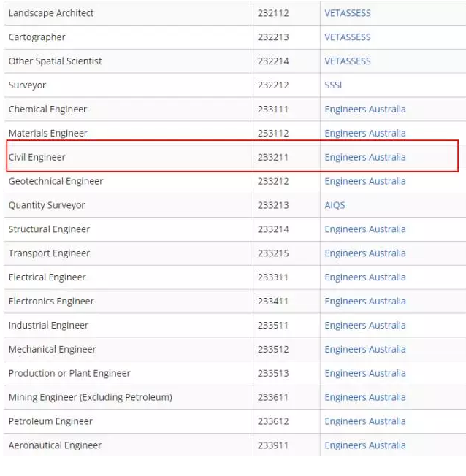Viewport: 466px width, 476px height.
Task: Open Engineers Australia link for Mining Engineer
Action: [x=364, y=398]
